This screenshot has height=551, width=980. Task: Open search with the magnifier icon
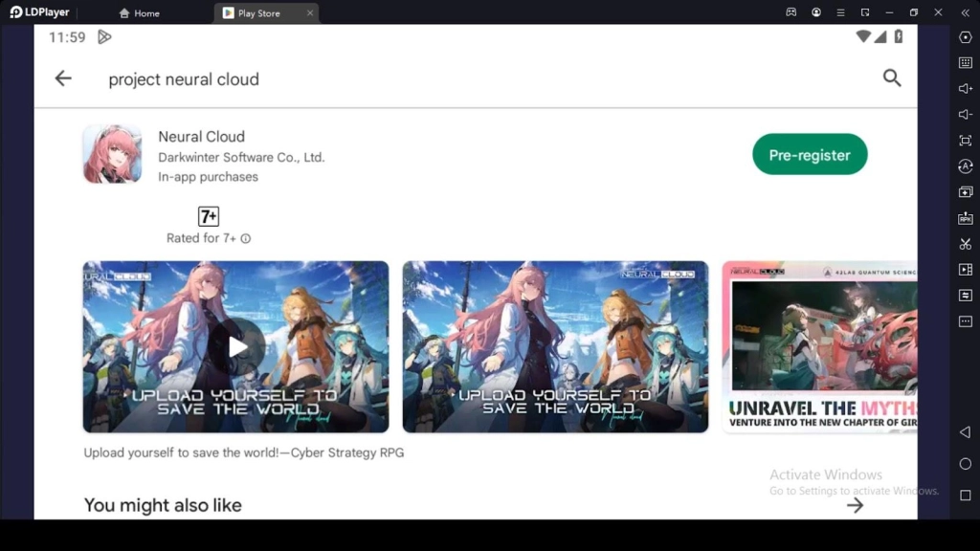[892, 78]
